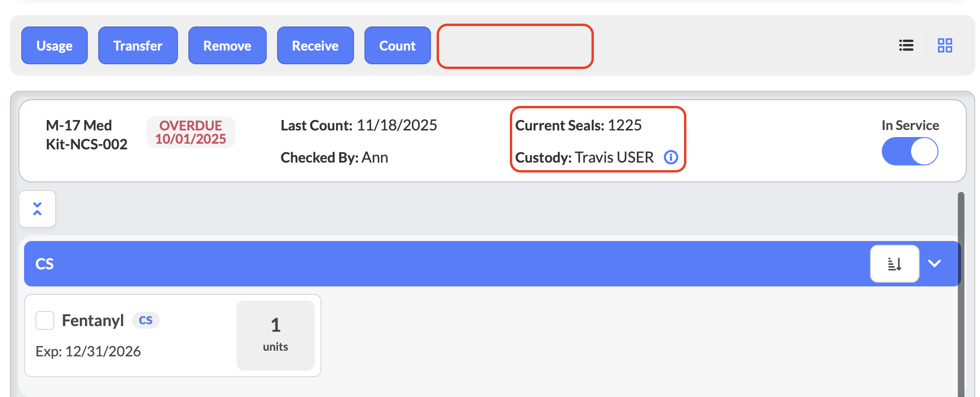
Task: Click the blue CS section header
Action: point(425,264)
